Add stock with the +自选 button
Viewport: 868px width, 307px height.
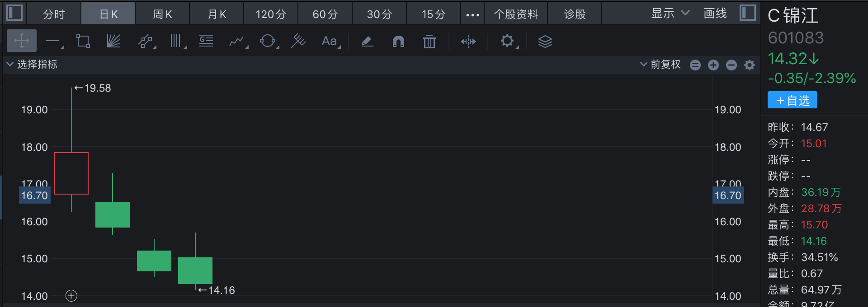792,100
